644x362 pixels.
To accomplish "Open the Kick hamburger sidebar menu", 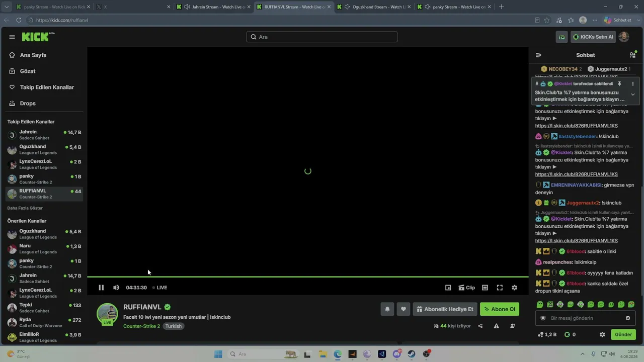I will 12,37.
